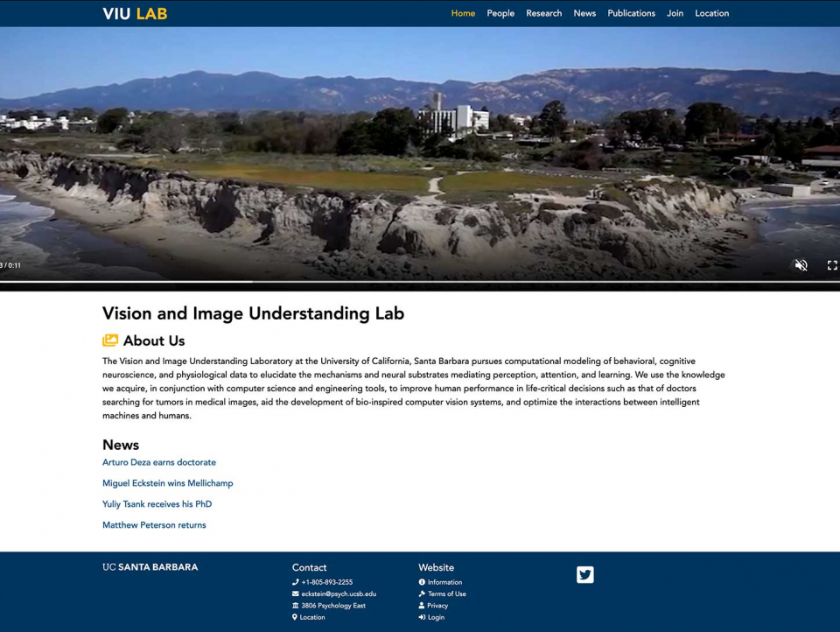Email eckstein@psych.ucsb.edu from the footer

tap(339, 594)
